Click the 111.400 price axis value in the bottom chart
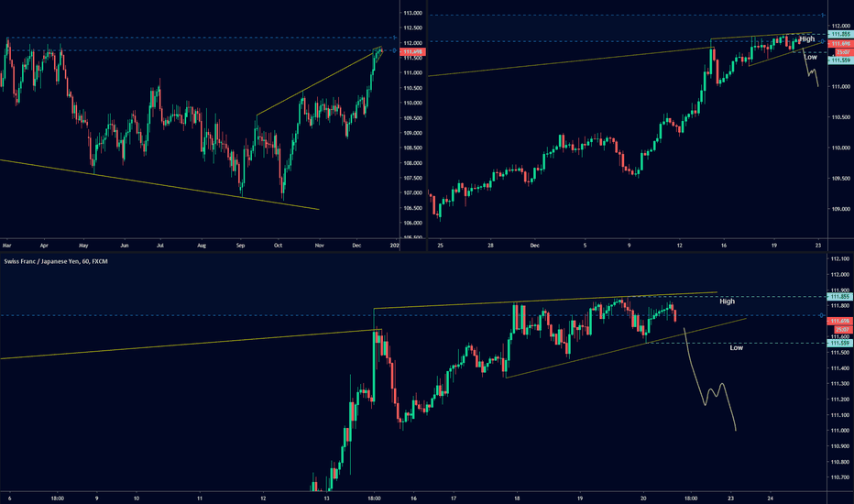The width and height of the screenshot is (854, 504). 841,368
